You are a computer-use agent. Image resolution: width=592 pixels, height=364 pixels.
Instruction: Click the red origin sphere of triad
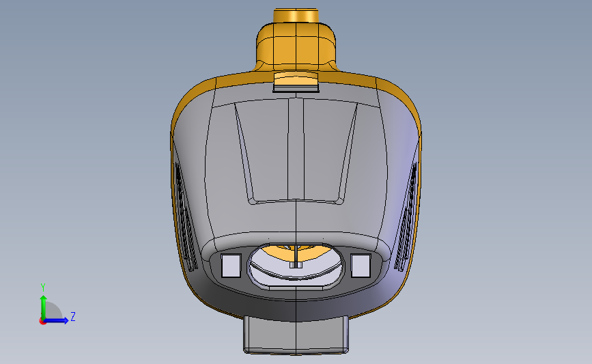pyautogui.click(x=42, y=322)
